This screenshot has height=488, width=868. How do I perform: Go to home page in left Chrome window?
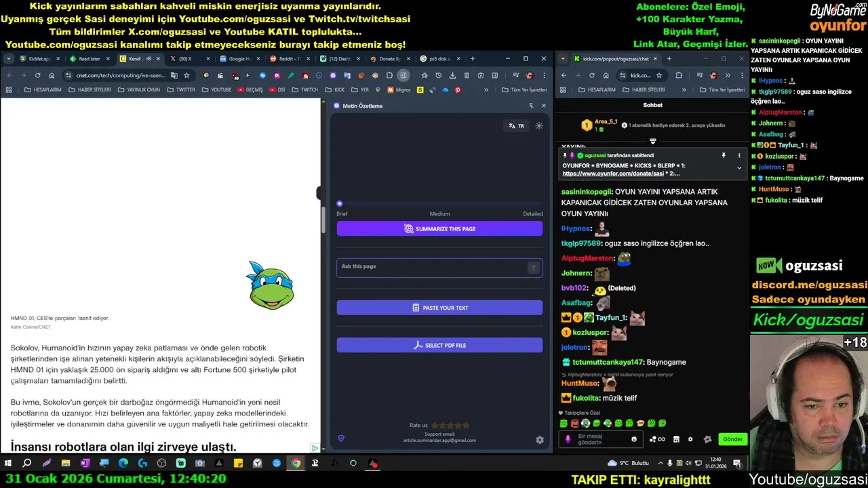click(x=52, y=75)
